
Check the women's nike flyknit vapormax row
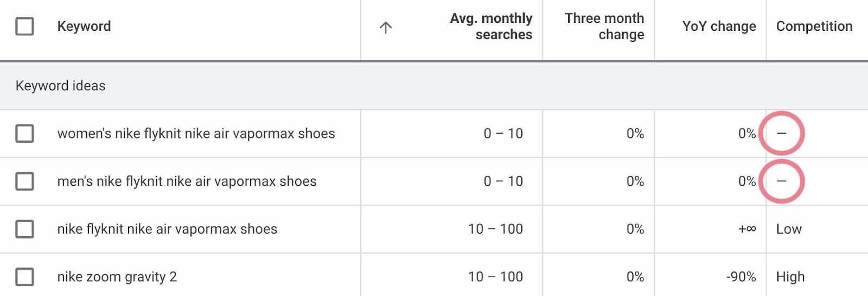tap(24, 134)
